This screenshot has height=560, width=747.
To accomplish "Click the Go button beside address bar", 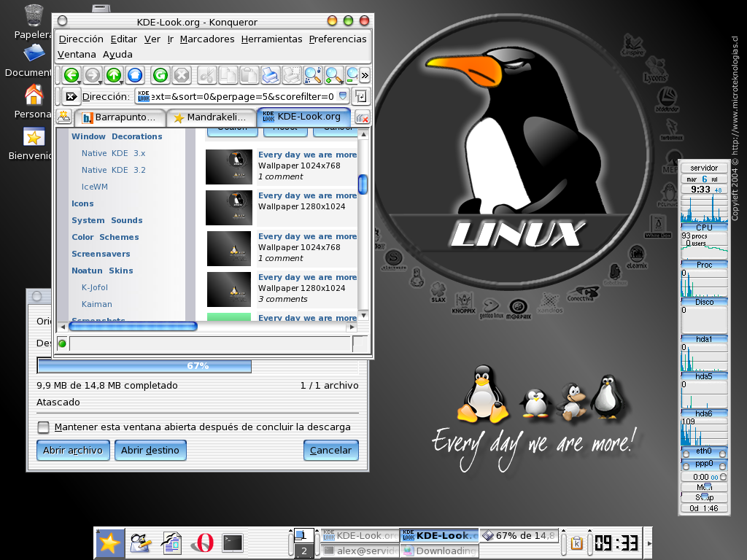I will (361, 97).
